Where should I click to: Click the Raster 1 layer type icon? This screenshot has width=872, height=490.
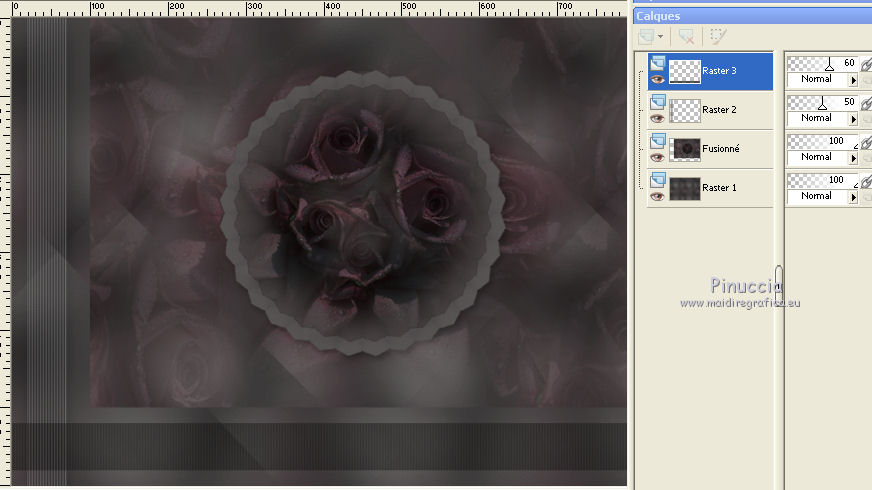[x=658, y=180]
